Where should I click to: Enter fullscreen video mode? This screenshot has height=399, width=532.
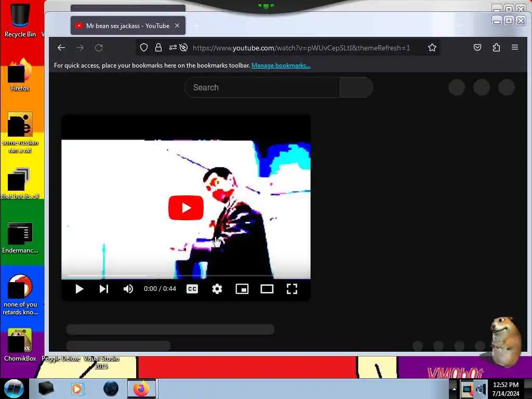(292, 289)
